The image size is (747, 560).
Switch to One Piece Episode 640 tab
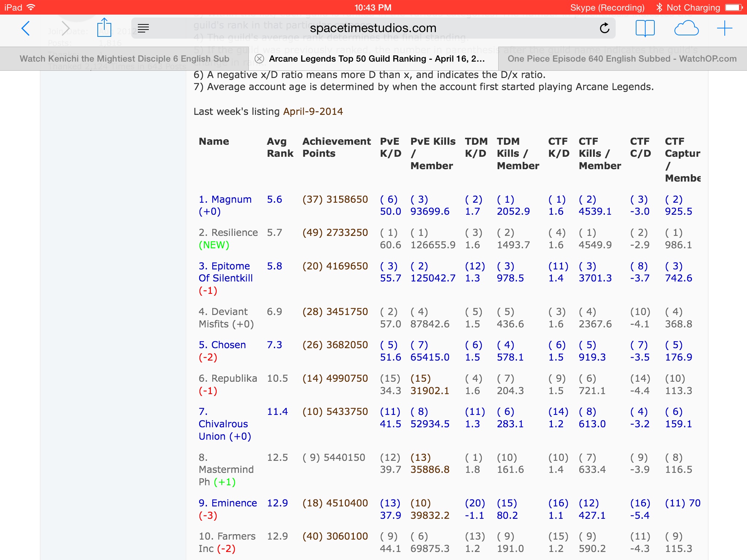622,59
